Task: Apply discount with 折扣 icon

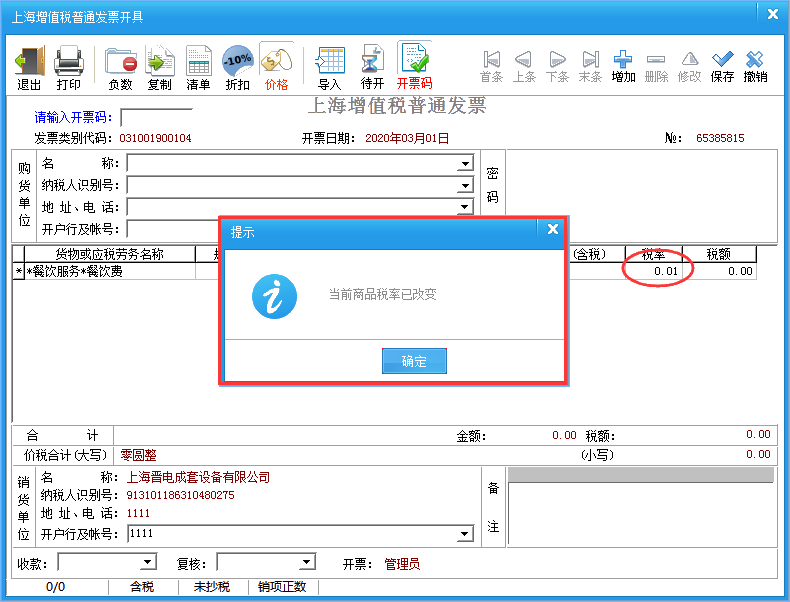Action: 237,68
